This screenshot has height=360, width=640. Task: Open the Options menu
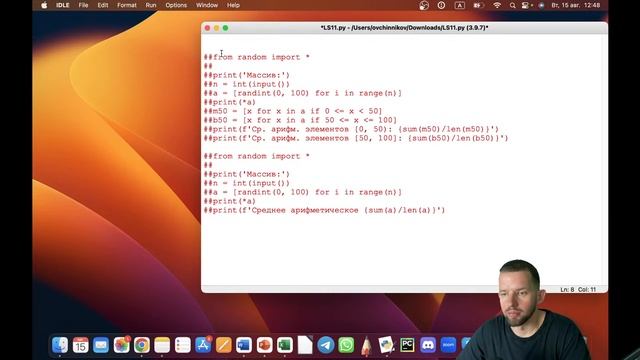point(176,5)
